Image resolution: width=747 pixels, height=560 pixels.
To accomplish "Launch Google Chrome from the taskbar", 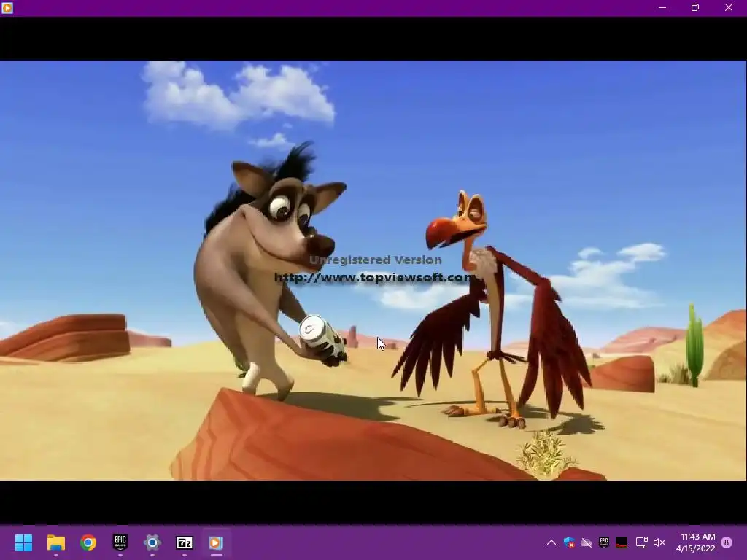I will 88,542.
